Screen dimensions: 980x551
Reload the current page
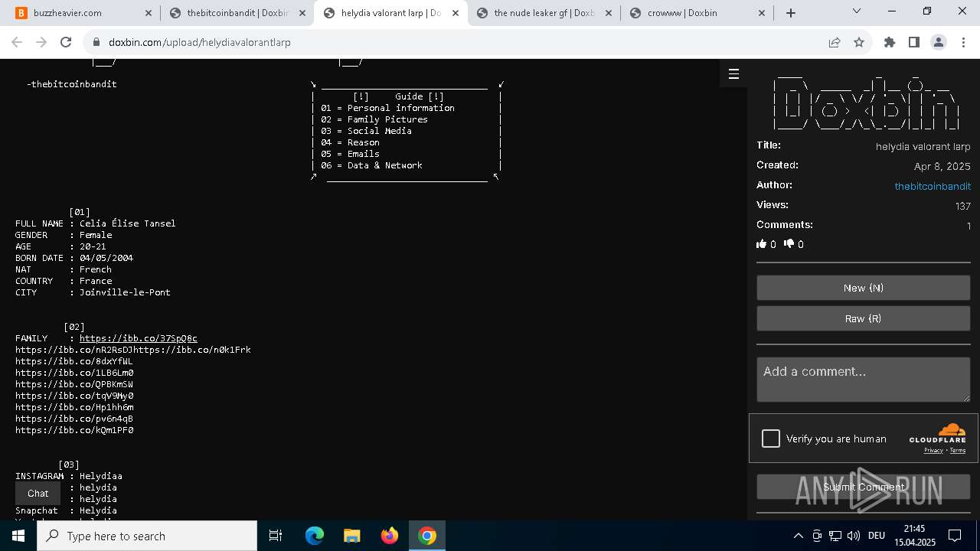tap(66, 43)
